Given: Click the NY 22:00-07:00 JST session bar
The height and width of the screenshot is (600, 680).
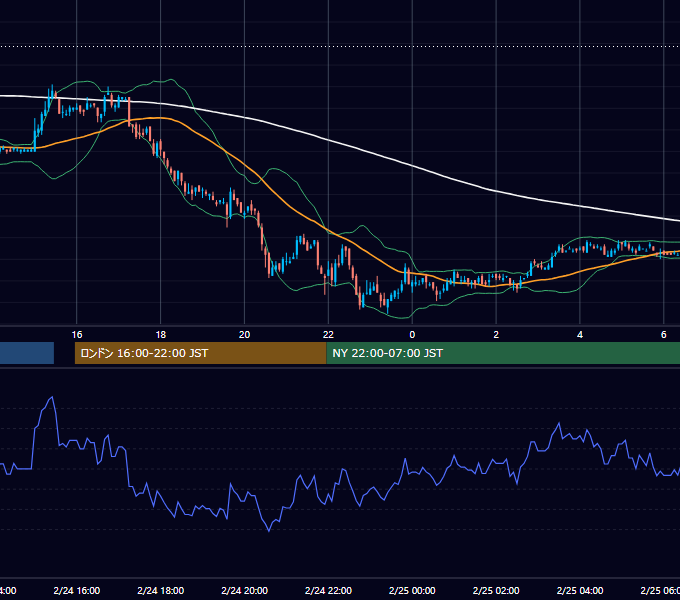Looking at the screenshot, I should point(503,353).
